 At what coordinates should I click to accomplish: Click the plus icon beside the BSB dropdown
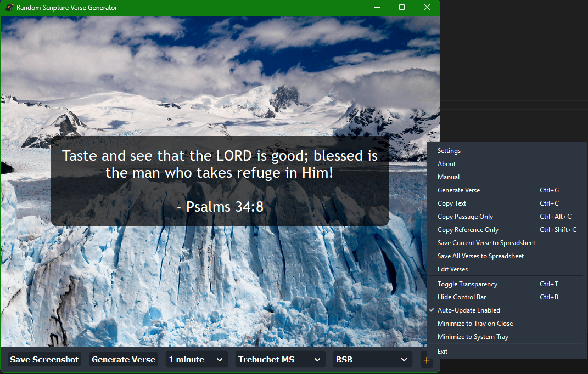point(427,360)
